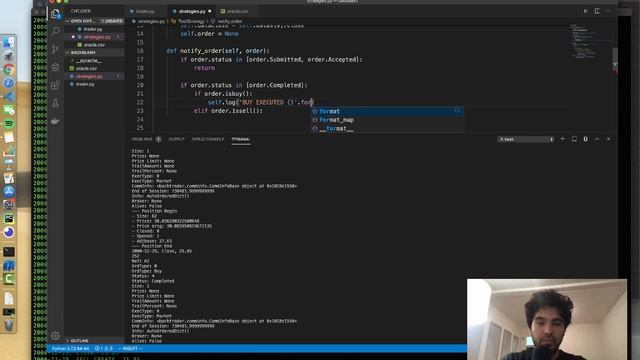
Task: Split the editor to the right
Action: coord(597,11)
